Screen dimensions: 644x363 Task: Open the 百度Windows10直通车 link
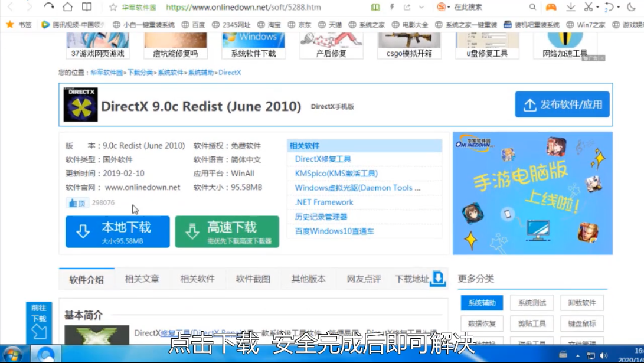click(334, 231)
